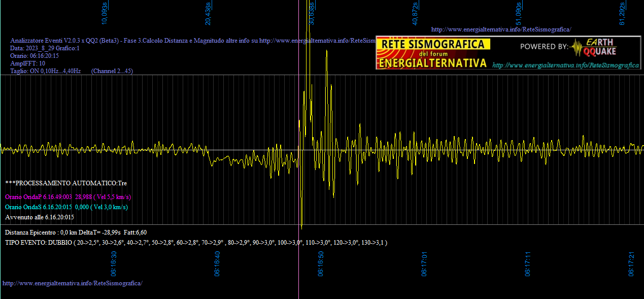Screen dimensions: 644x299
Task: Click the Rete Sismografica Energialternativa logo banner
Action: [432, 53]
